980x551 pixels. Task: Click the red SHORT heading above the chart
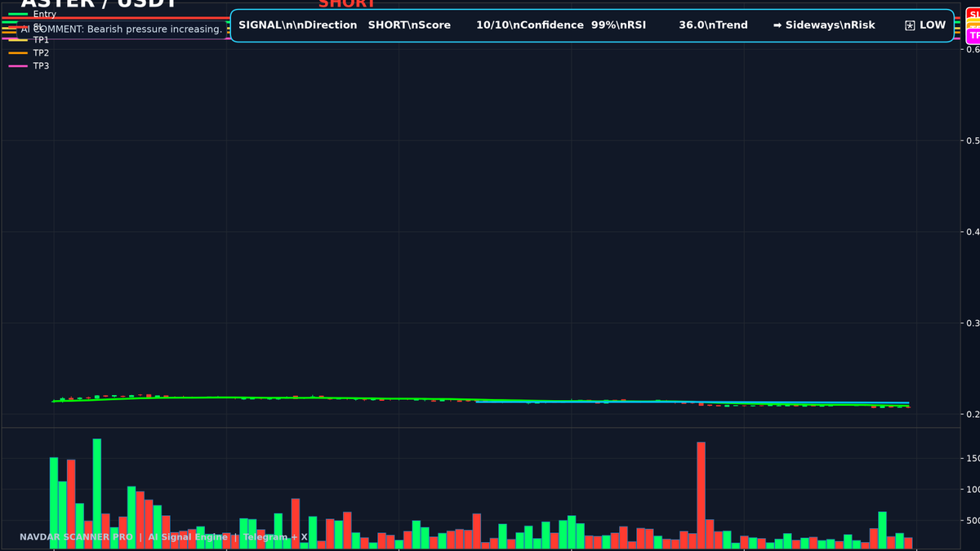[x=347, y=3]
